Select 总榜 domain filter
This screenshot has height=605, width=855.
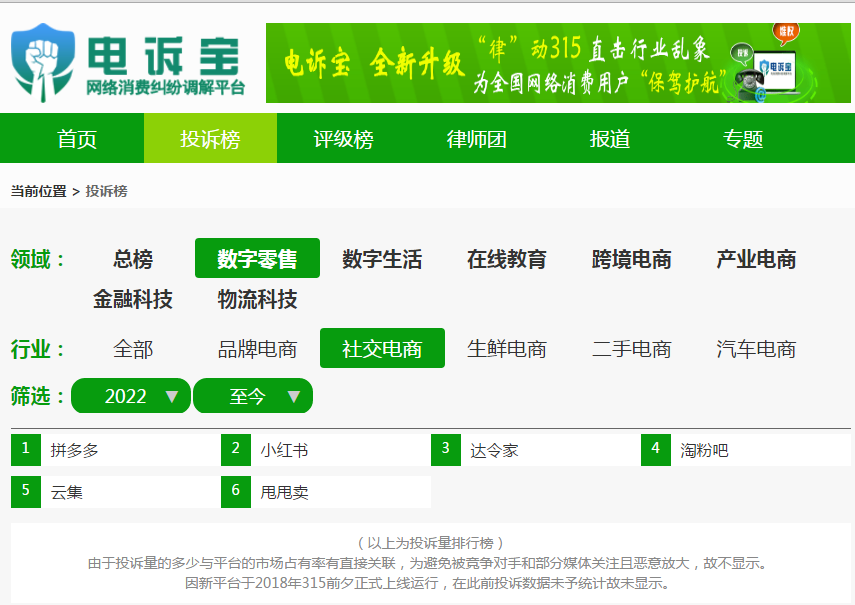pyautogui.click(x=133, y=258)
